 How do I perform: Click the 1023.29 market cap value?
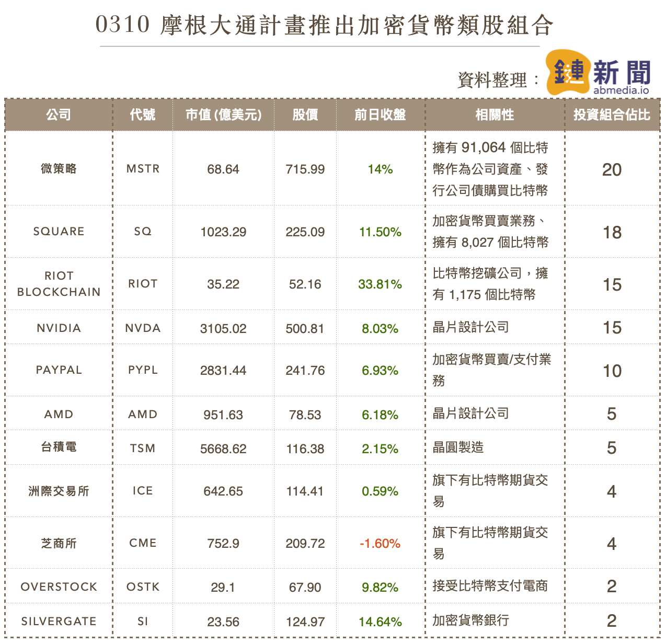[x=223, y=232]
